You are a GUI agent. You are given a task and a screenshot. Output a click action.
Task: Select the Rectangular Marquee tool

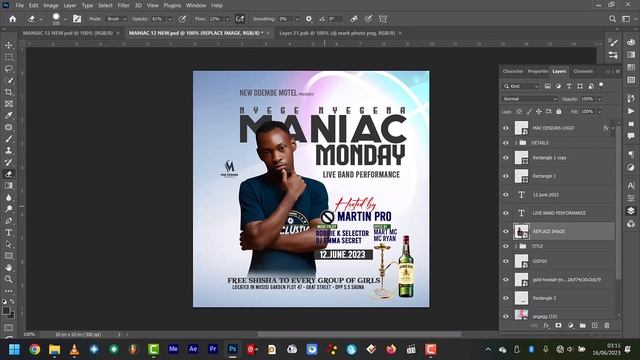(x=9, y=57)
